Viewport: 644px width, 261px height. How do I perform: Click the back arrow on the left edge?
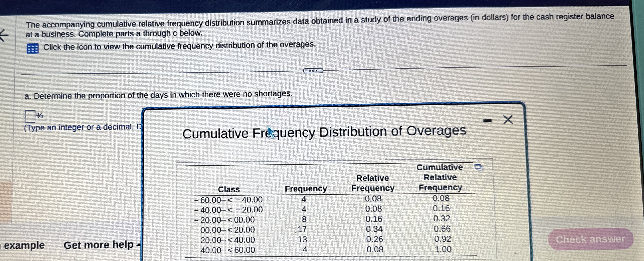[4, 35]
